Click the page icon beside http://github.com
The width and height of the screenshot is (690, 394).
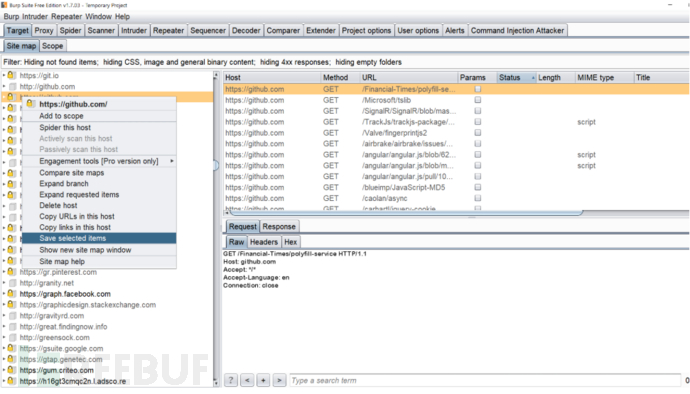click(x=12, y=86)
